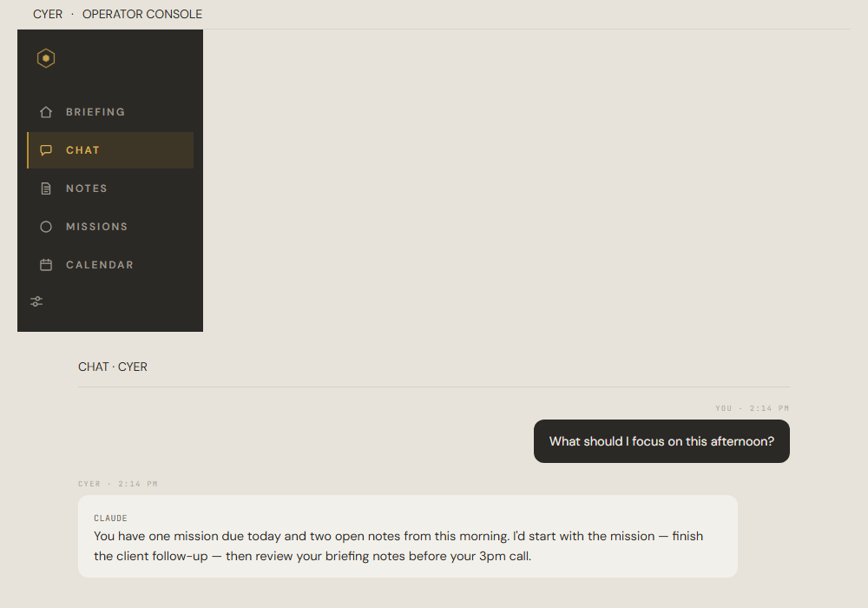Click the OPERATOR CONSOLE header text
868x608 pixels.
142,14
